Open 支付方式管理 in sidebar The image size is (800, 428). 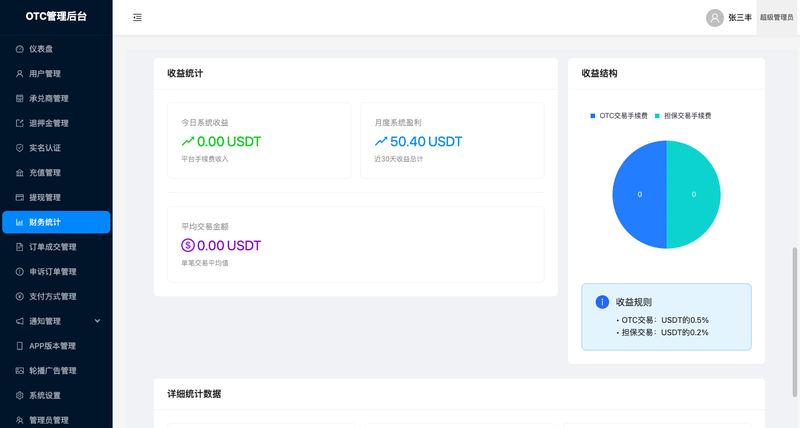pyautogui.click(x=56, y=296)
